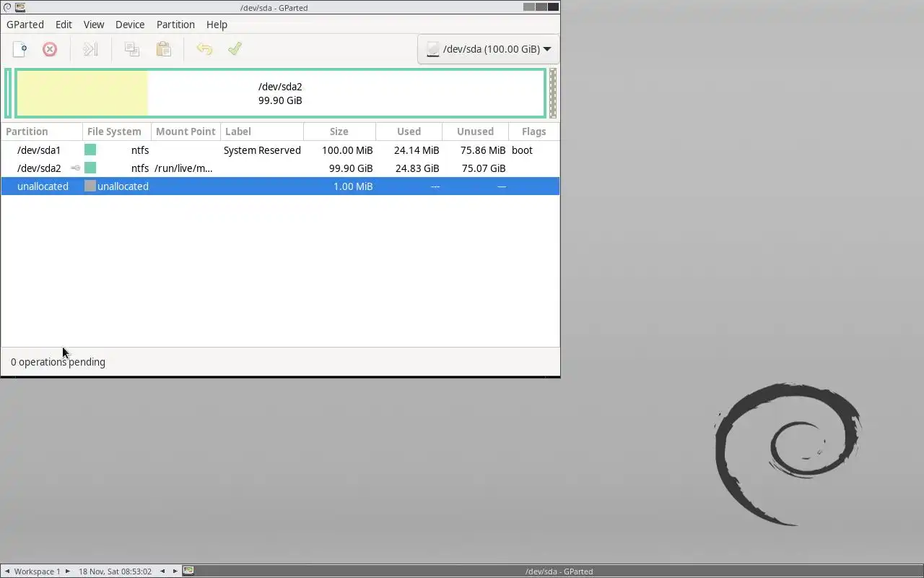Click the Unused column header
924x578 pixels.
pos(475,131)
